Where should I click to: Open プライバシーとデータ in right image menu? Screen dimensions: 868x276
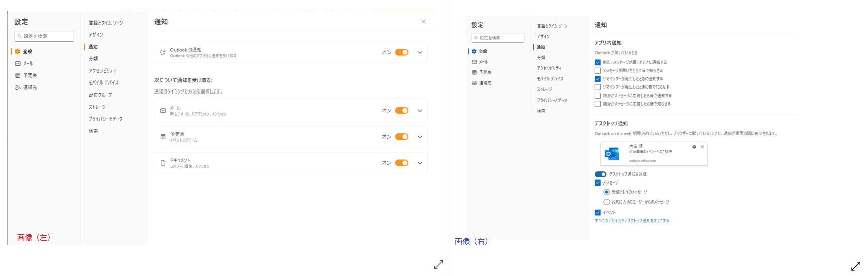point(552,100)
